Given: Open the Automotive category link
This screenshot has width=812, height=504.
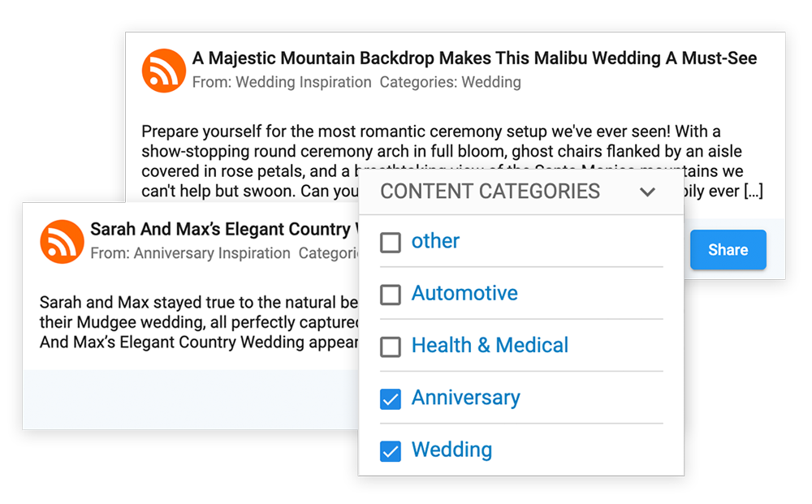Looking at the screenshot, I should click(x=464, y=293).
